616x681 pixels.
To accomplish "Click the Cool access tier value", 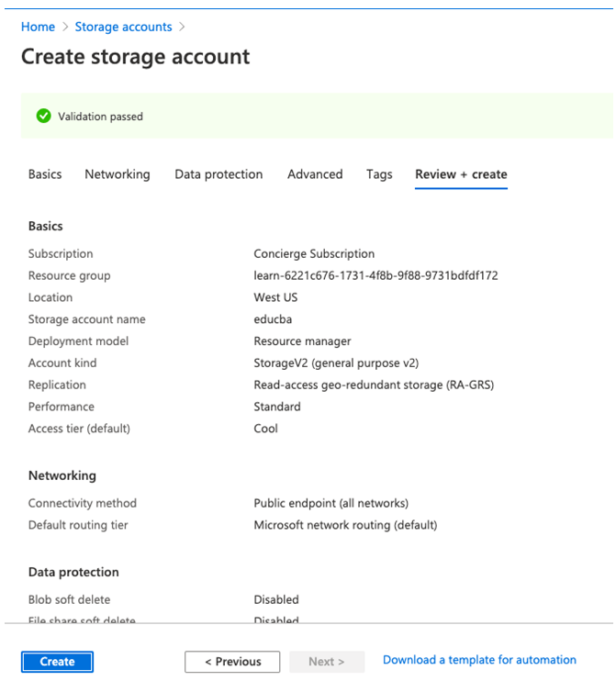I will click(265, 429).
